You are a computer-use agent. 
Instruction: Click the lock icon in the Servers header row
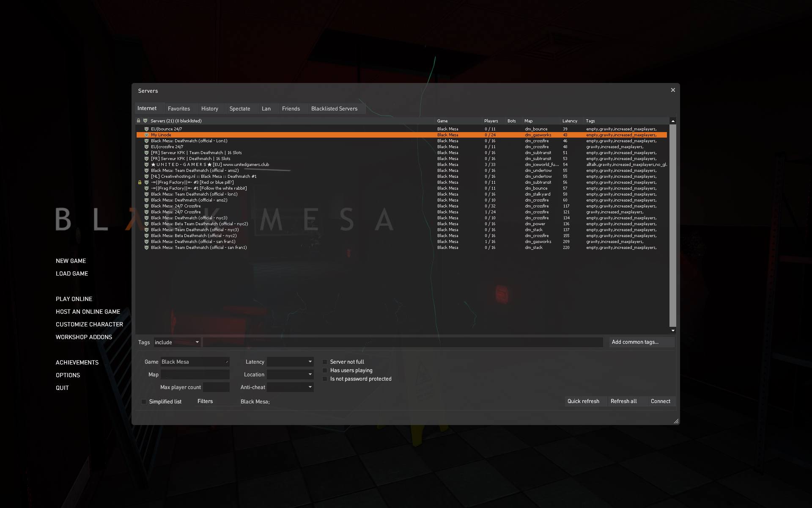140,121
